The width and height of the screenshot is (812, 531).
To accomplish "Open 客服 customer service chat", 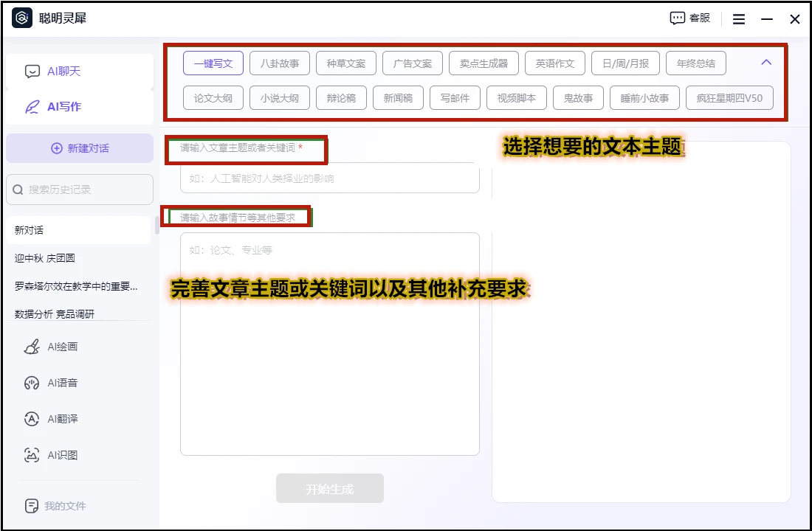I will [689, 18].
